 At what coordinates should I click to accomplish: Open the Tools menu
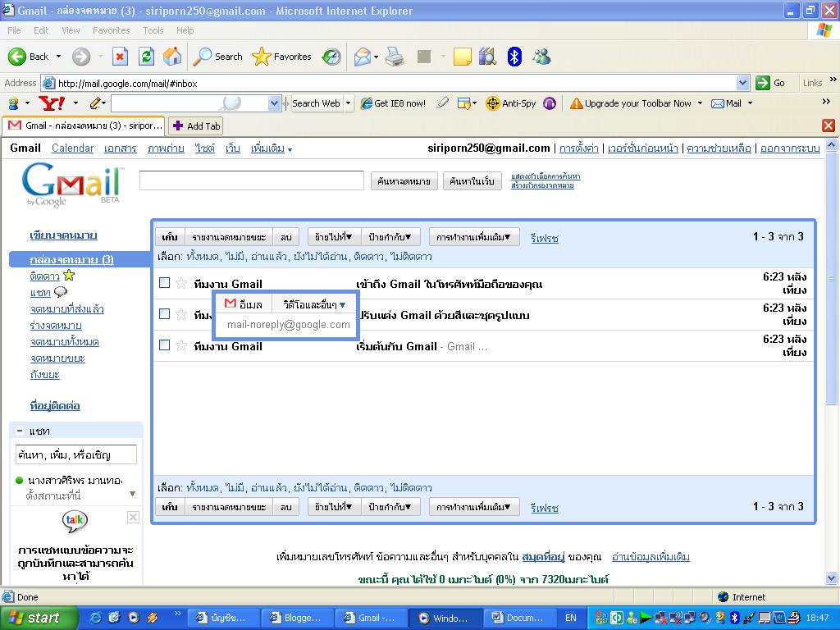pos(153,30)
